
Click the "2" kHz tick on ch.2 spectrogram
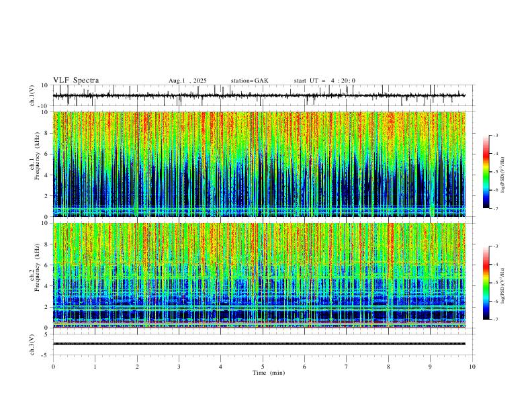(47, 307)
